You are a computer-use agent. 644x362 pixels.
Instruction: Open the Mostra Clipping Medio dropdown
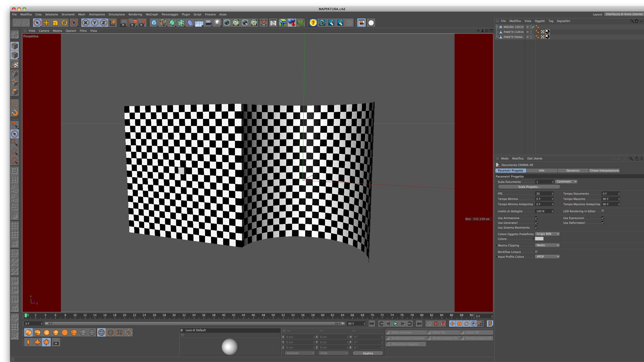(x=547, y=245)
